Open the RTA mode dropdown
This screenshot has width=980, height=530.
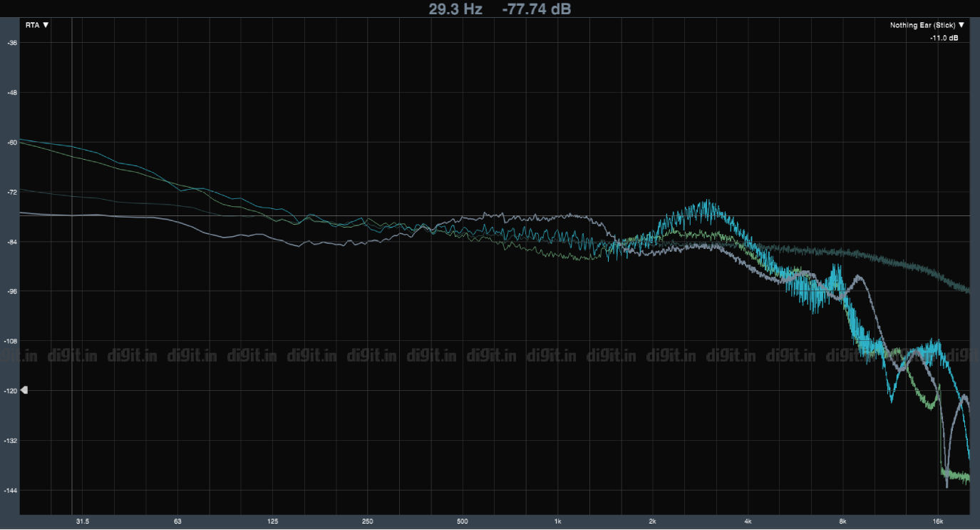(x=37, y=25)
